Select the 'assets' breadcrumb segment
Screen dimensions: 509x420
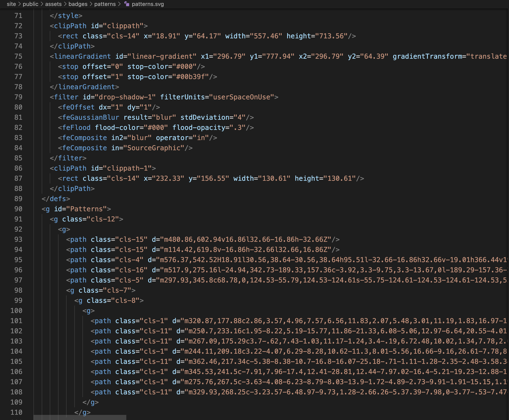pos(53,4)
